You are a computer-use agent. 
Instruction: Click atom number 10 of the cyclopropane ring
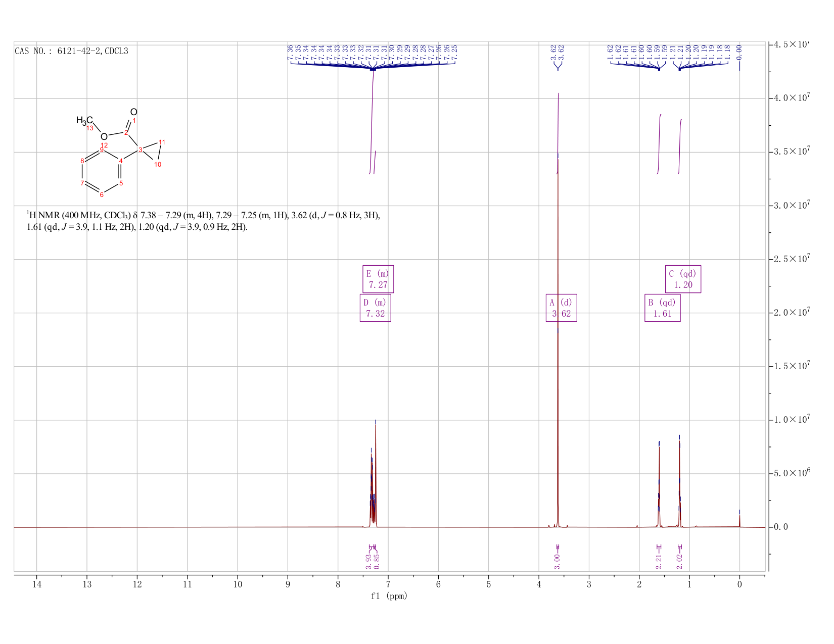point(158,165)
